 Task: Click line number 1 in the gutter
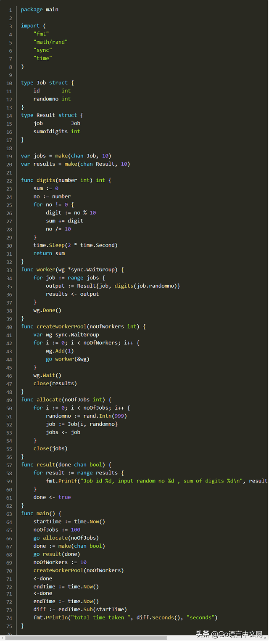[10, 10]
